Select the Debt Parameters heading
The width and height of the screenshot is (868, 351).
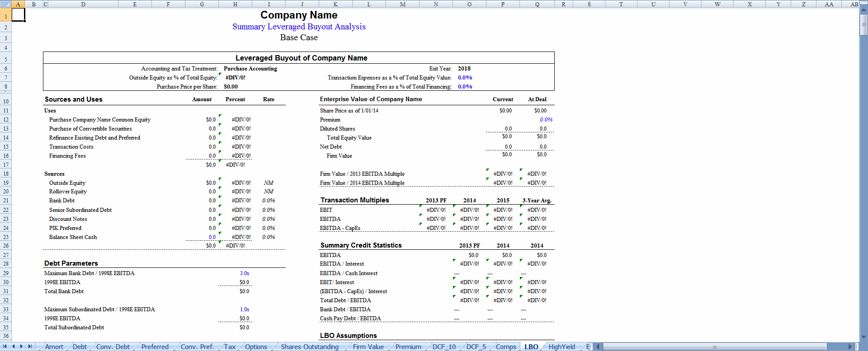71,263
